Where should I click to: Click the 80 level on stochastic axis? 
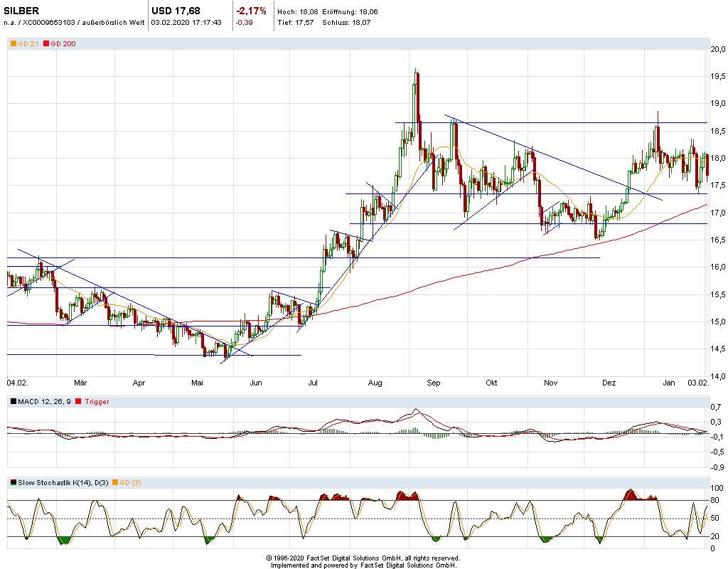[714, 501]
